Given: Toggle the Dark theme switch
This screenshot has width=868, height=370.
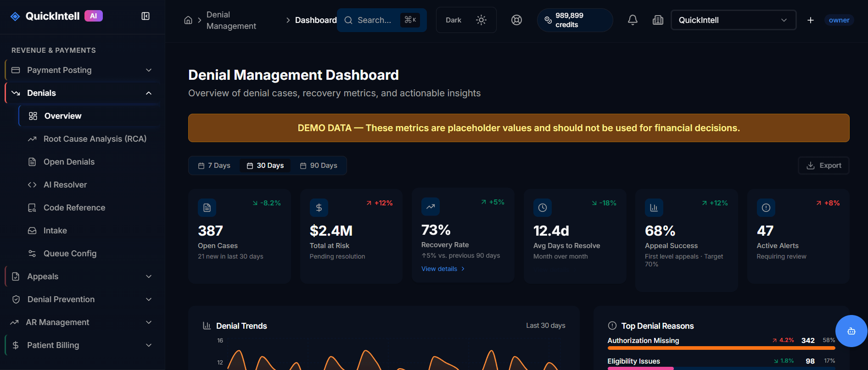Looking at the screenshot, I should pyautogui.click(x=466, y=20).
